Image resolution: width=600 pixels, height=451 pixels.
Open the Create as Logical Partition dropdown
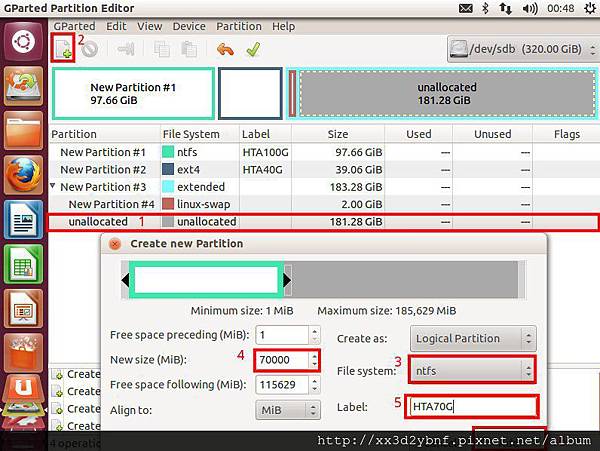coord(473,339)
